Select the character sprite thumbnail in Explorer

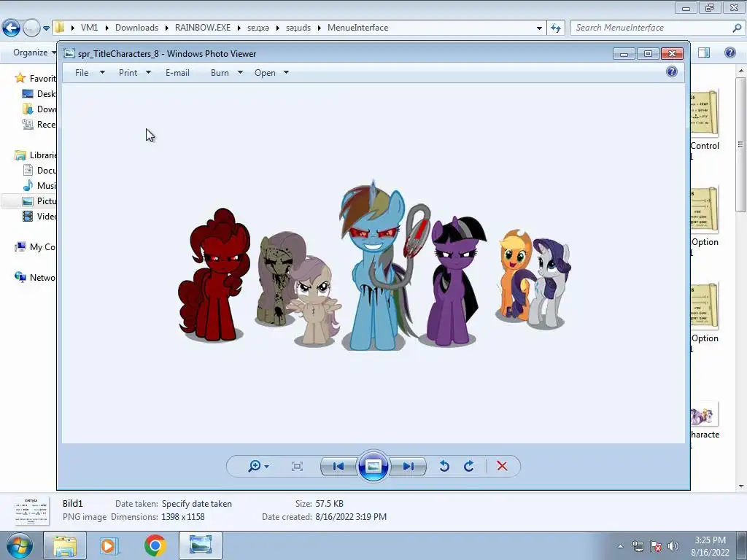(705, 415)
